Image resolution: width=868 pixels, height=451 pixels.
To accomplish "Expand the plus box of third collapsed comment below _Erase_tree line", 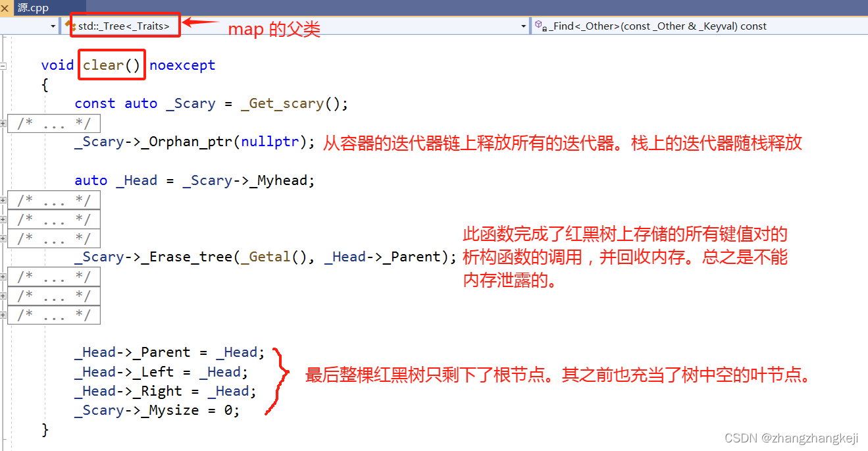I will coord(3,315).
